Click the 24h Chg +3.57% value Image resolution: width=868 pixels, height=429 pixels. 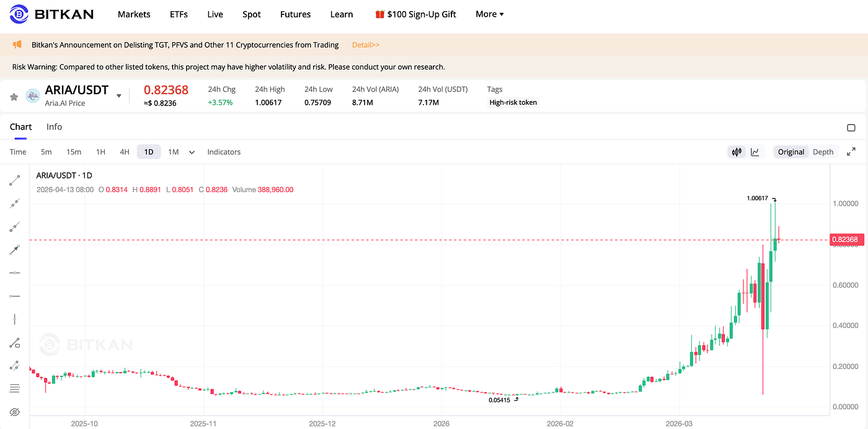(x=220, y=102)
